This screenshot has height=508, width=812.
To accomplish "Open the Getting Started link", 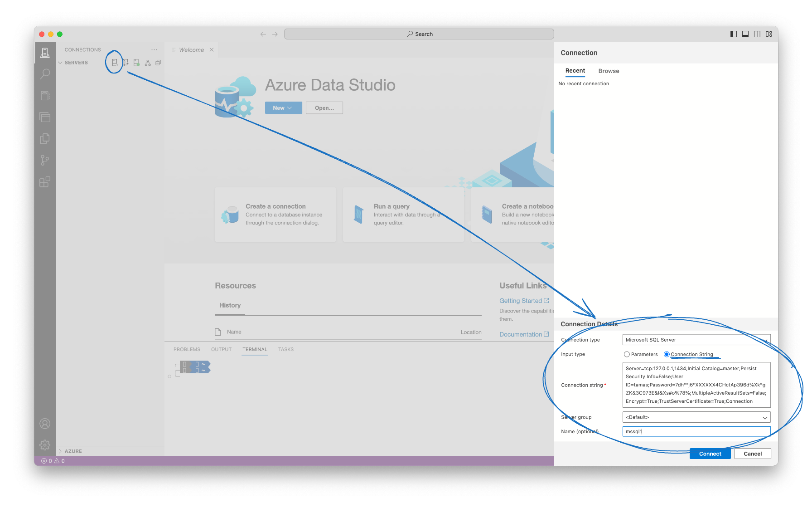I will tap(524, 301).
